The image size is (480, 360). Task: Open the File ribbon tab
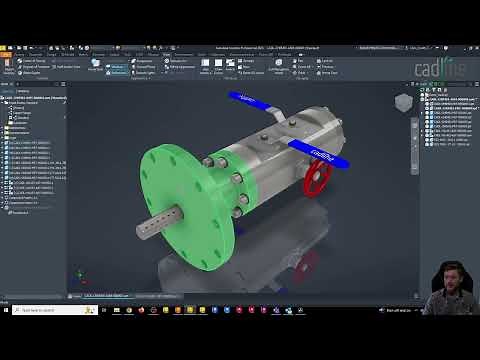pos(6,54)
